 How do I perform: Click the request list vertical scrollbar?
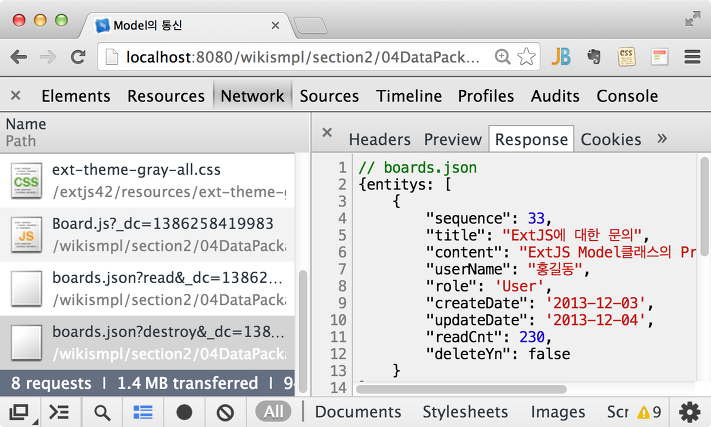(303, 330)
